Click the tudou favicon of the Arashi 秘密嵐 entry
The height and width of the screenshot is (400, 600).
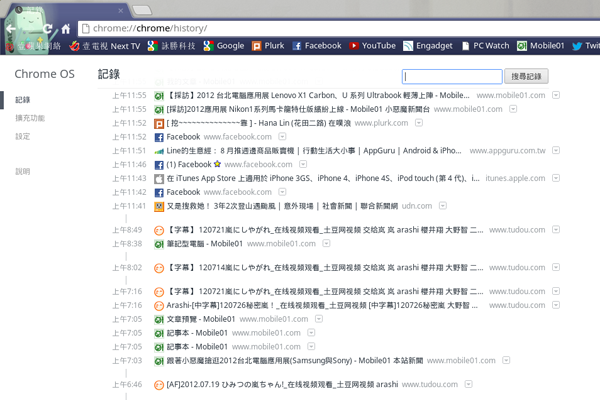159,306
